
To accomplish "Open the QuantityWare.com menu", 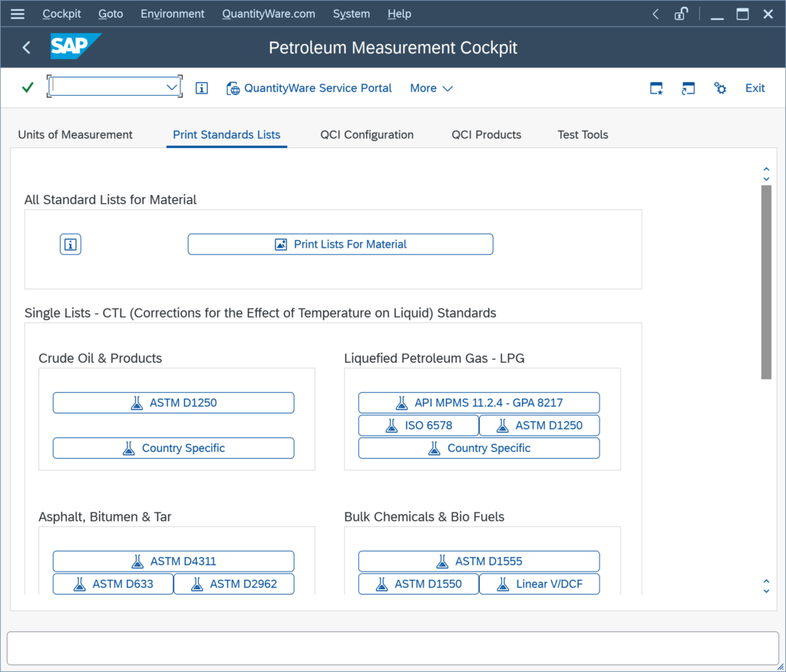I will [269, 14].
